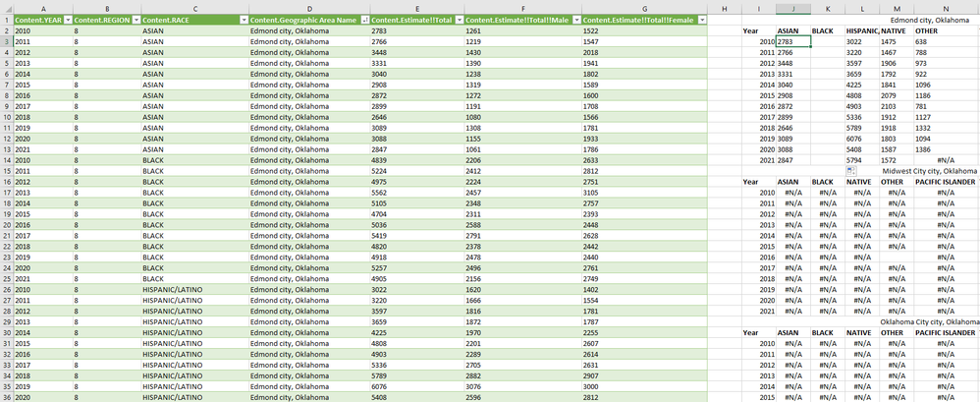Select column C header
Viewport: 980px width, 402px height.
point(195,9)
